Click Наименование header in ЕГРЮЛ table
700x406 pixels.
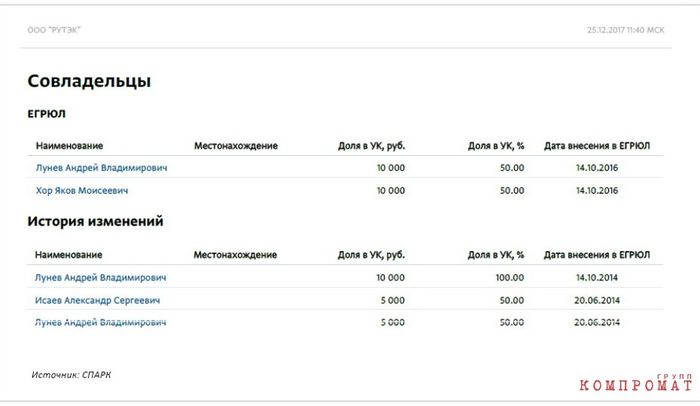coord(69,146)
